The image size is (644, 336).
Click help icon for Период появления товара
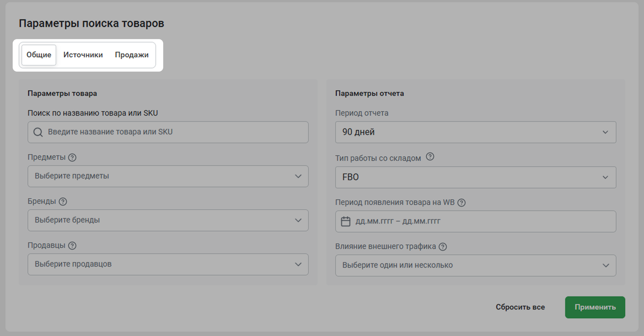(x=461, y=203)
